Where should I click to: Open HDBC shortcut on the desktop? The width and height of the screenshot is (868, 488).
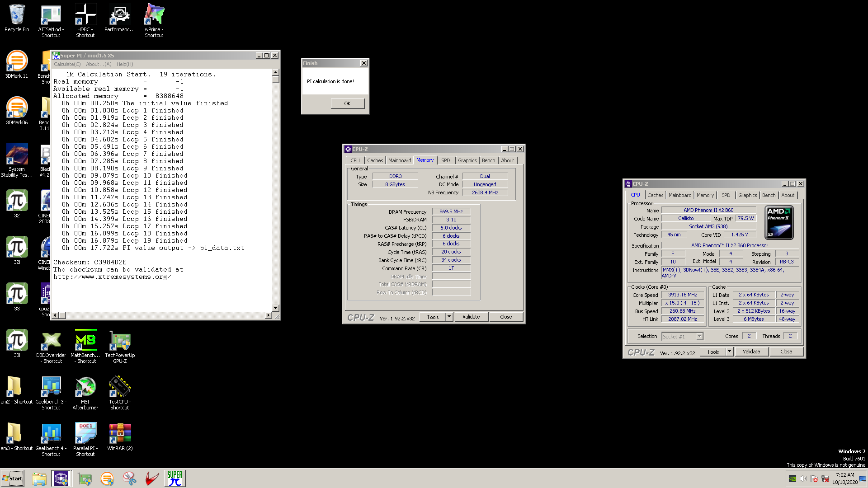pos(85,20)
